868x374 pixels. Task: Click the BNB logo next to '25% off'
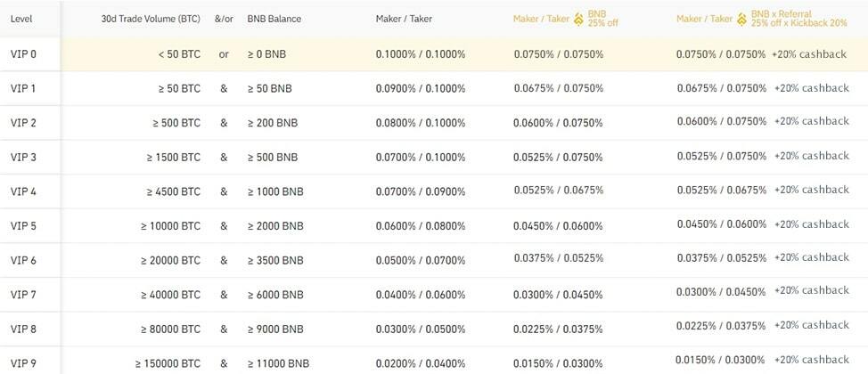pyautogui.click(x=578, y=18)
